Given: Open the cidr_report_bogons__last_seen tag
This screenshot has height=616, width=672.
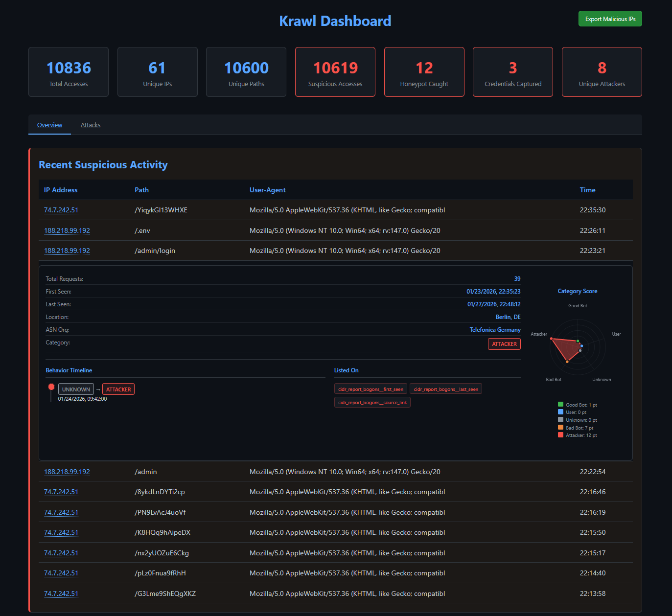Looking at the screenshot, I should click(445, 388).
